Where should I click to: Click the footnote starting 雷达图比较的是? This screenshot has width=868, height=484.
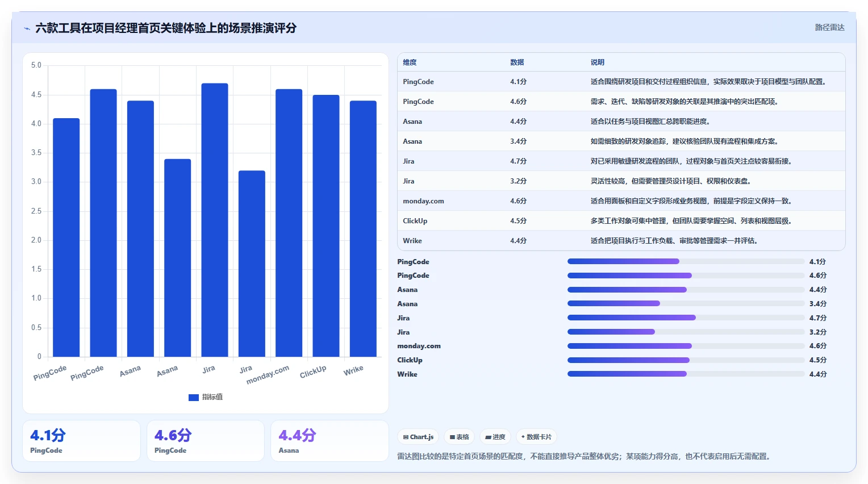[583, 456]
